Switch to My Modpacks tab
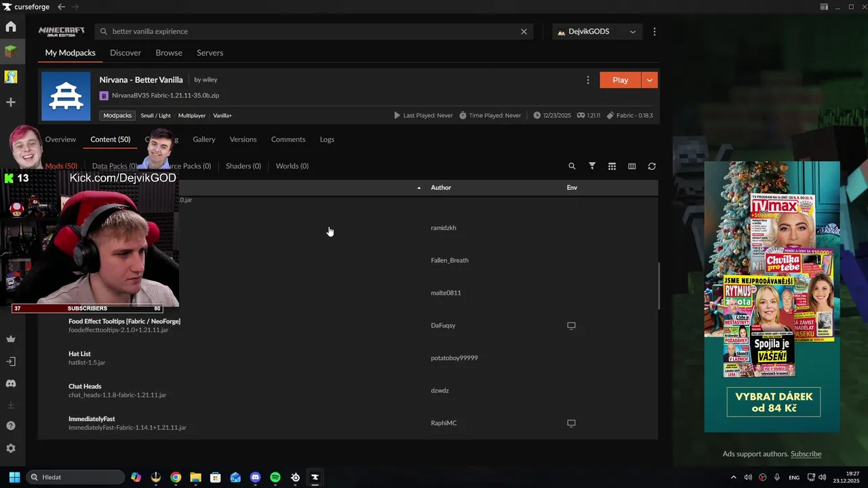The height and width of the screenshot is (488, 868). (71, 53)
